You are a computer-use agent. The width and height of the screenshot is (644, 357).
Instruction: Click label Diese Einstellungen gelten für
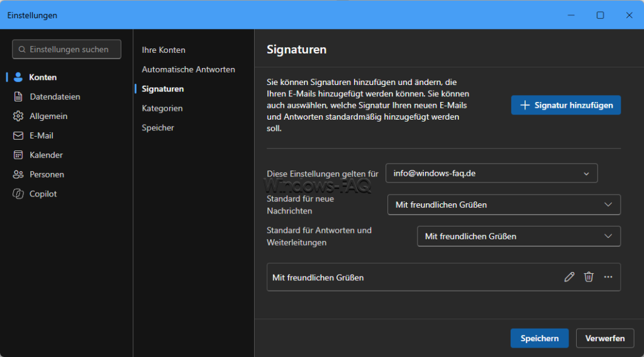323,174
